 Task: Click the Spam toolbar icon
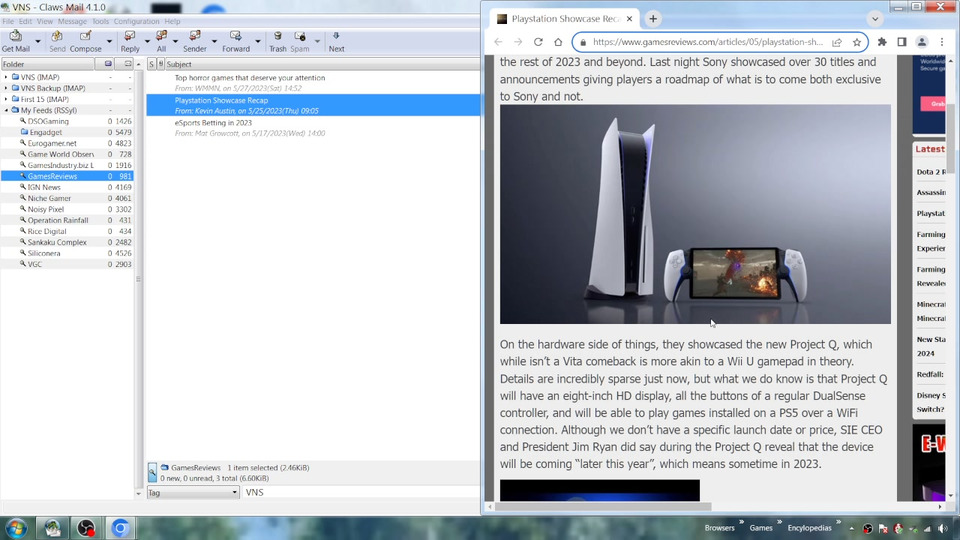299,41
